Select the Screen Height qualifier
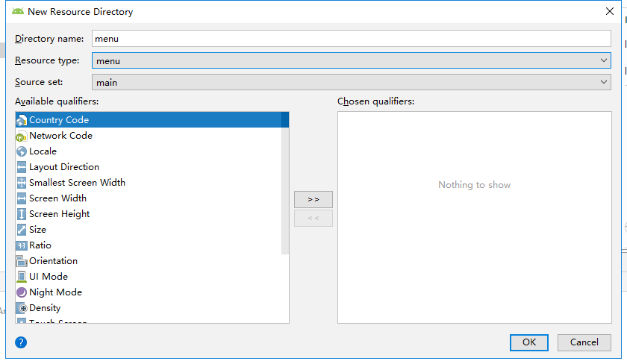Image resolution: width=627 pixels, height=364 pixels. [149, 214]
